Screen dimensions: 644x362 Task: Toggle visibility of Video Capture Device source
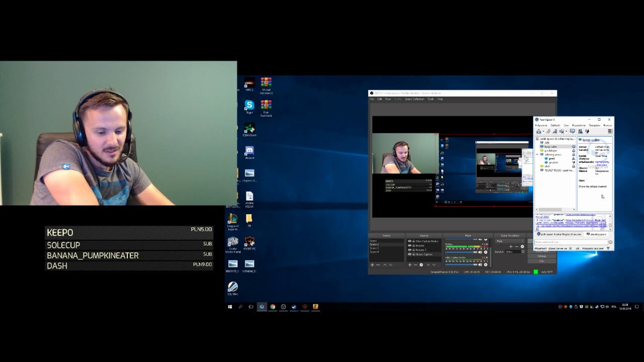pos(410,241)
